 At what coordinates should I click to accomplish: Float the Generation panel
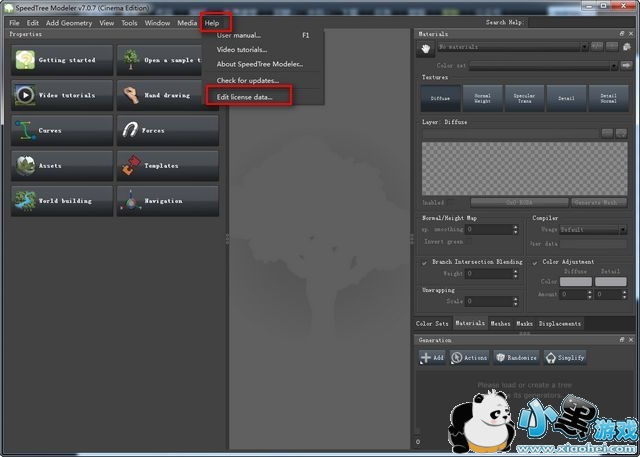(x=622, y=339)
